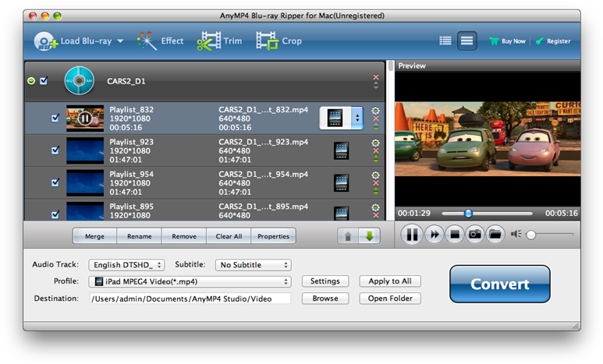The width and height of the screenshot is (603, 364).
Task: Delete Playlist_923 with red X
Action: [376, 150]
